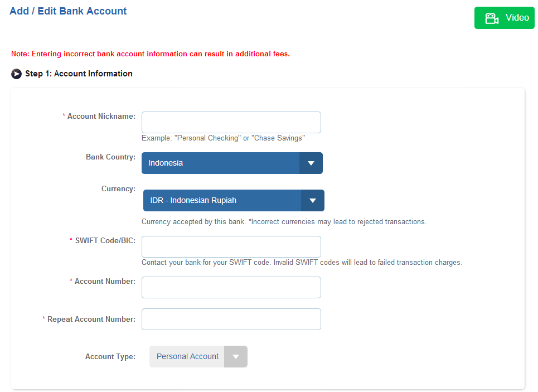Click the Account Type label
538x392 pixels.
point(110,357)
